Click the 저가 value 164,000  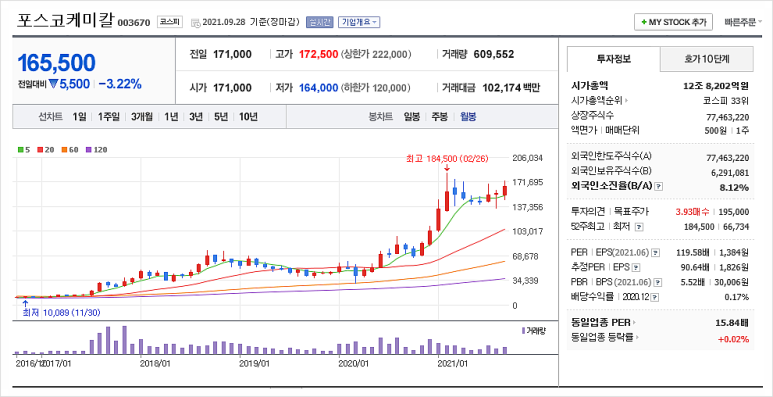click(318, 88)
